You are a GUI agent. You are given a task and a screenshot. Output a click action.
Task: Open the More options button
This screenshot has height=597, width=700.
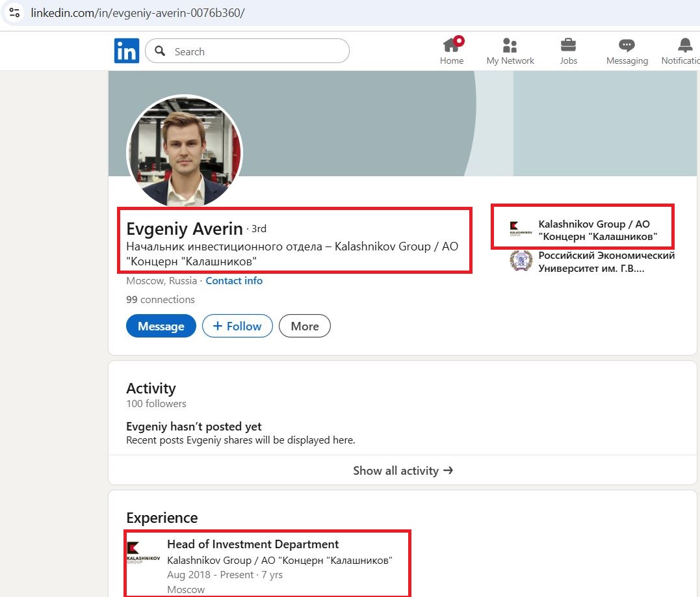click(304, 326)
